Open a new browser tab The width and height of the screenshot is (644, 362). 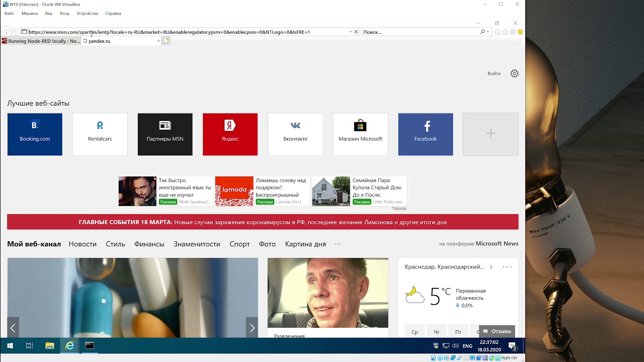[x=166, y=41]
